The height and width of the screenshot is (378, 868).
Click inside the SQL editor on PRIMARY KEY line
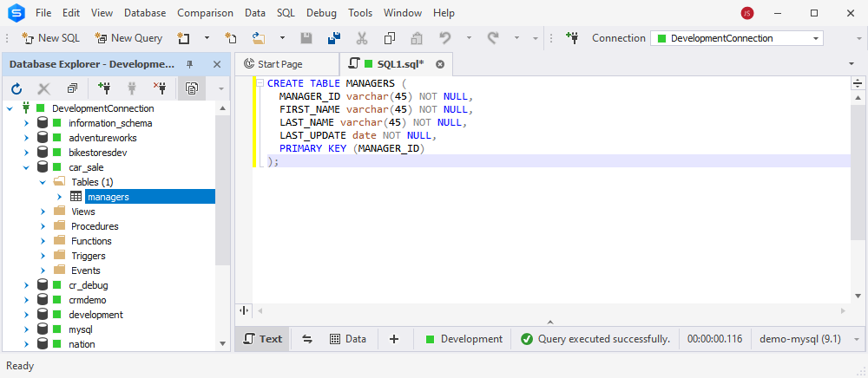click(352, 148)
